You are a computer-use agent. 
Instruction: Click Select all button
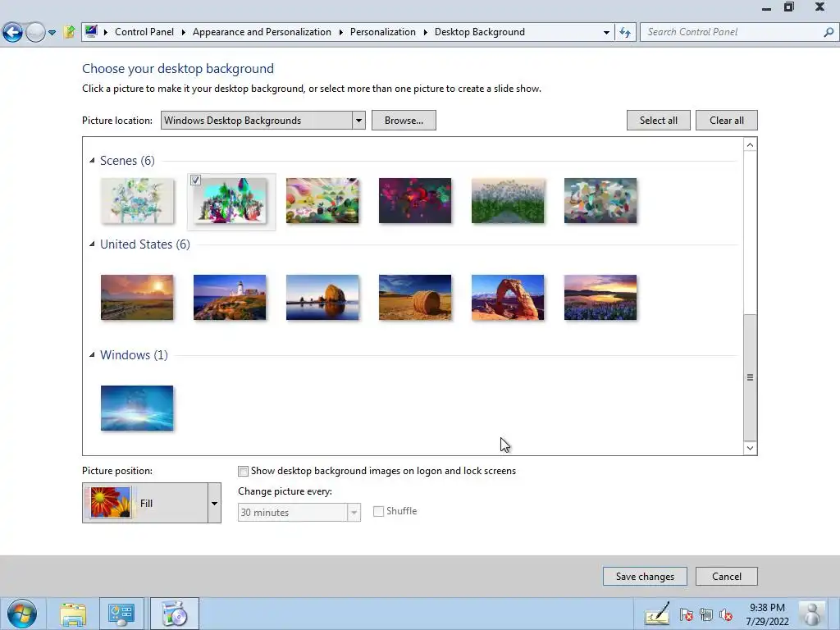(x=659, y=120)
